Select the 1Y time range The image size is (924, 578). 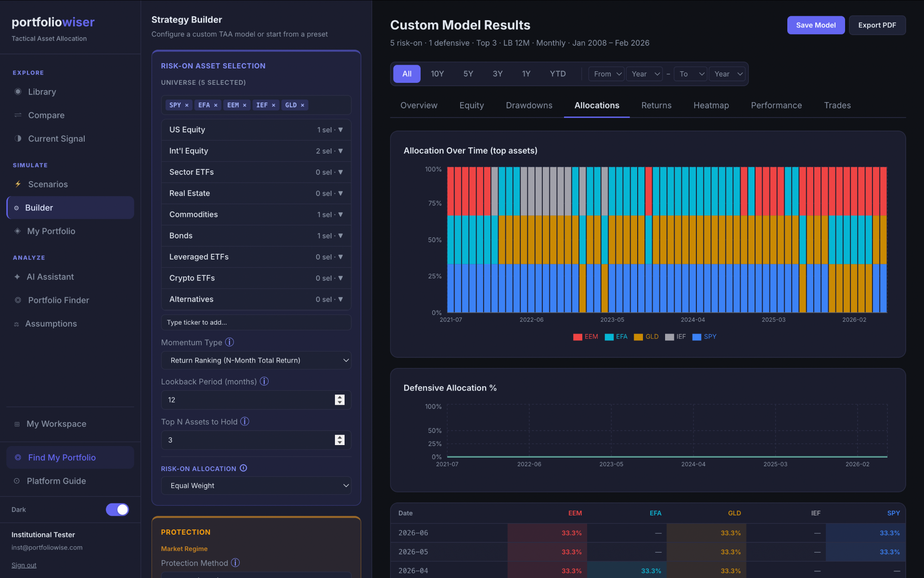(526, 74)
